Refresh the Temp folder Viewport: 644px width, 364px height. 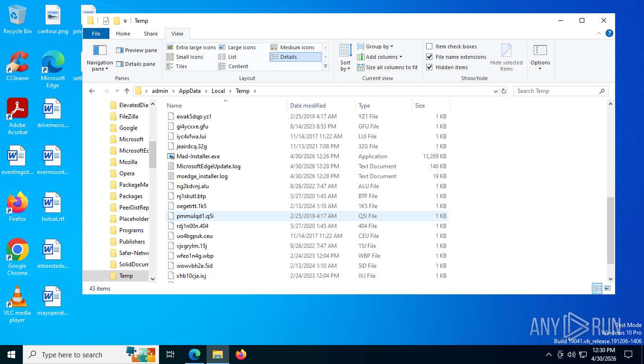504,91
